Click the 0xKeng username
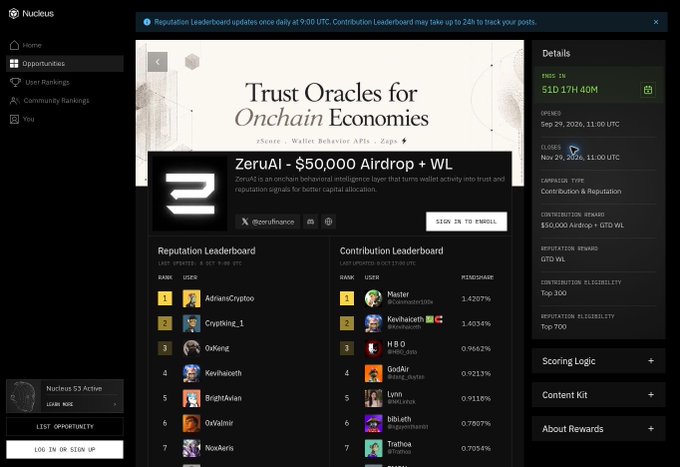The height and width of the screenshot is (467, 680). (217, 348)
